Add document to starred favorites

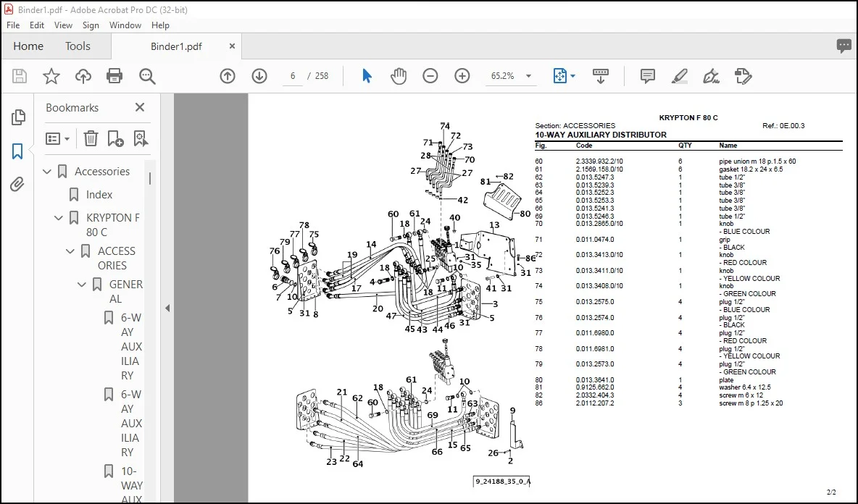tap(51, 76)
